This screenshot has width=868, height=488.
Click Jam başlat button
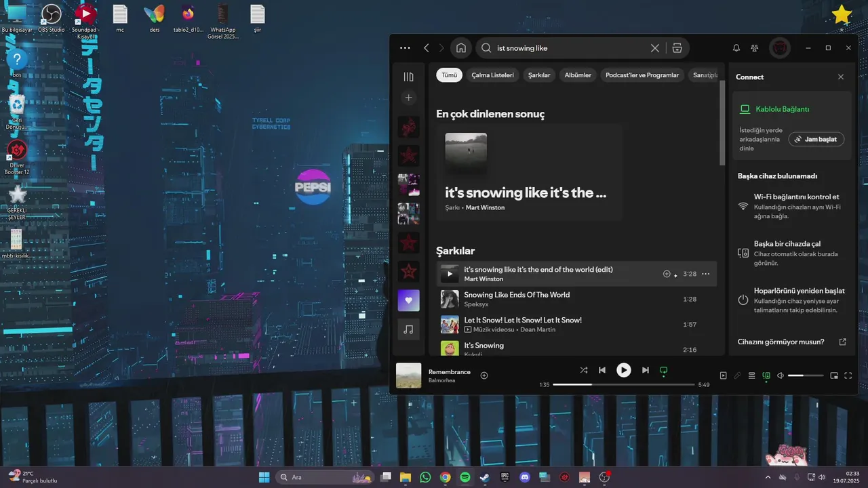tap(816, 139)
